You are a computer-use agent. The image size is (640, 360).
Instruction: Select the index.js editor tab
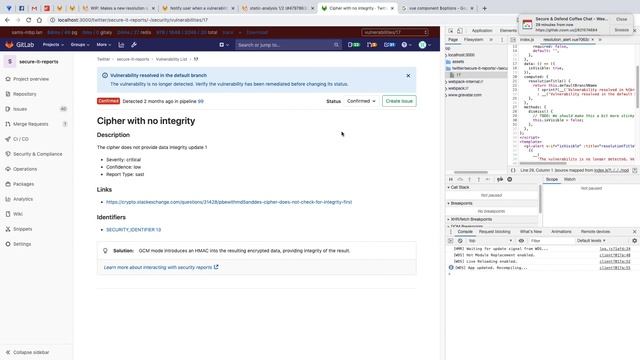(x=527, y=40)
